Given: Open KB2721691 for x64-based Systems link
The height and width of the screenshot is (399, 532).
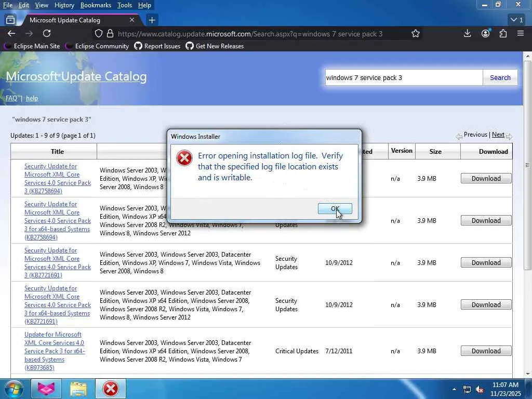Looking at the screenshot, I should (58, 304).
